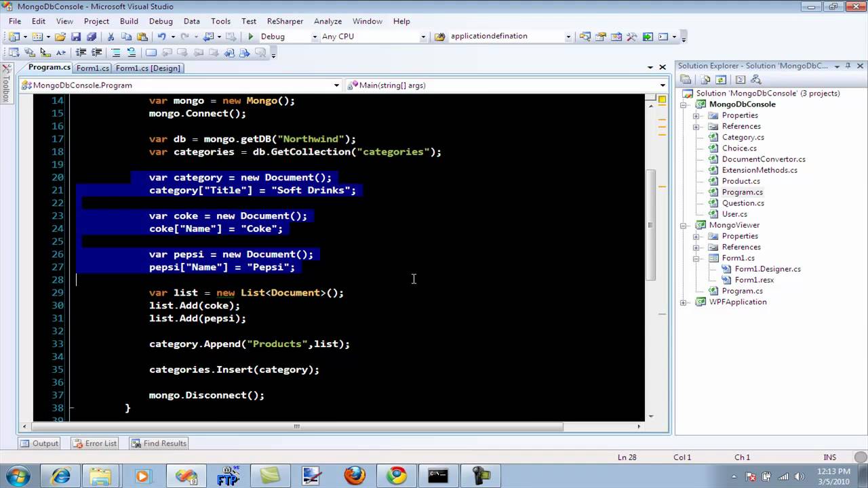Collapse the MongoViewer project node
This screenshot has width=868, height=488.
pos(683,225)
